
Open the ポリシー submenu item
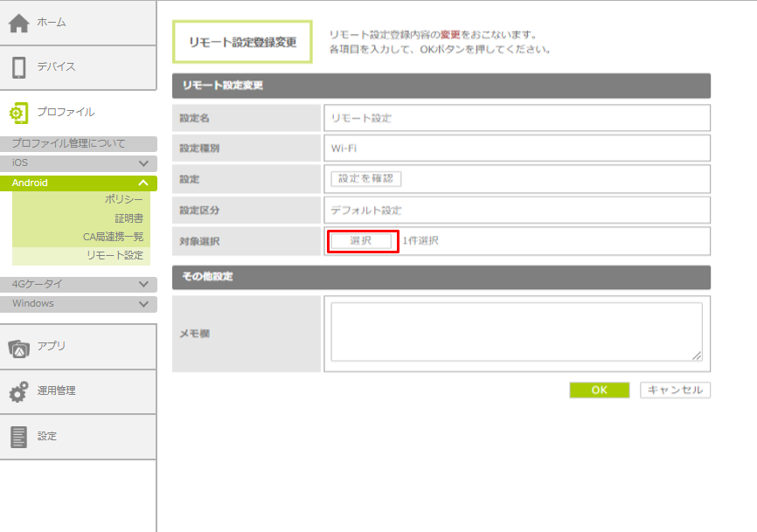click(123, 200)
